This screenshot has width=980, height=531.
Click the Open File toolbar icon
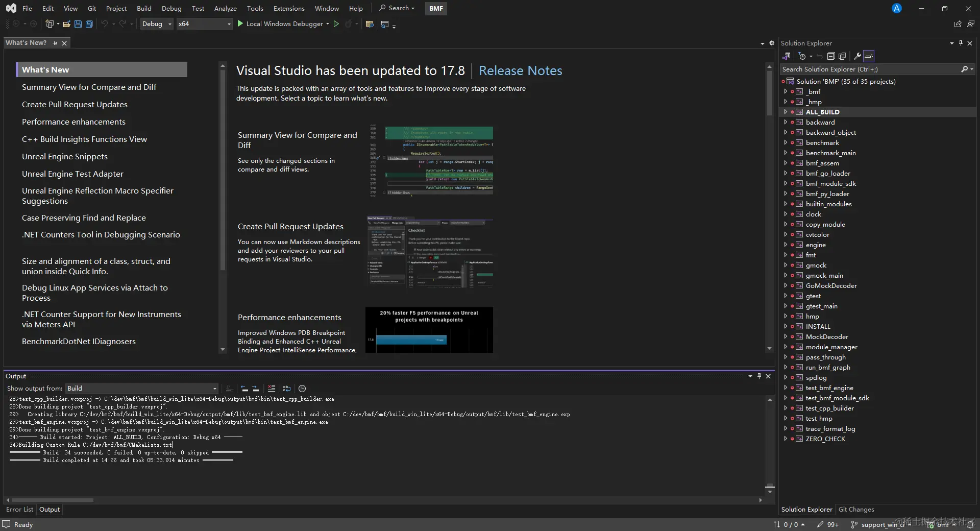[x=66, y=24]
